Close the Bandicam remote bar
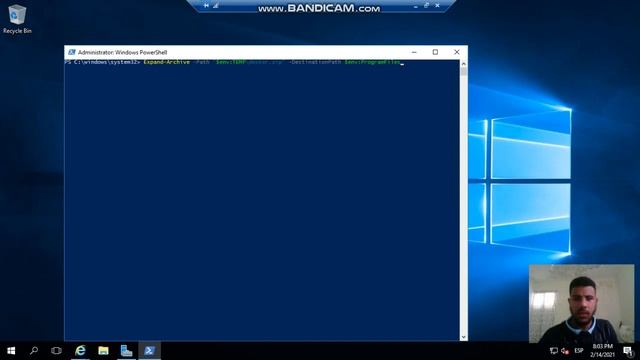The width and height of the screenshot is (640, 360). [x=437, y=6]
